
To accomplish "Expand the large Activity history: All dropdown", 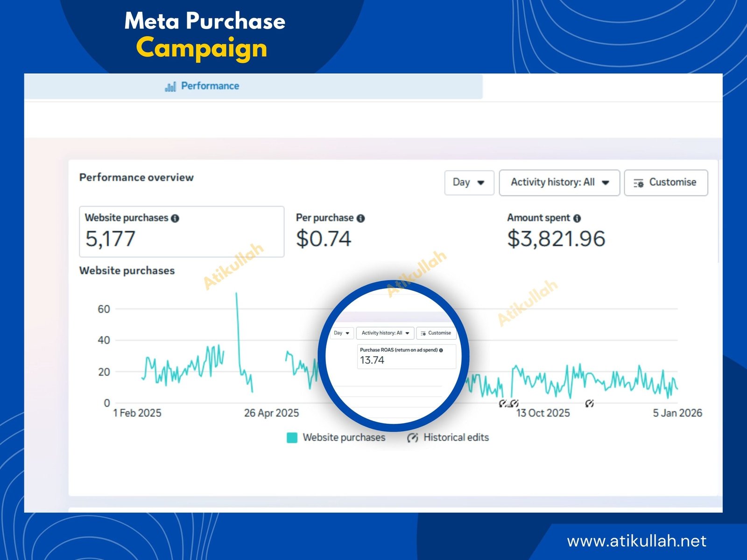I will [x=559, y=182].
